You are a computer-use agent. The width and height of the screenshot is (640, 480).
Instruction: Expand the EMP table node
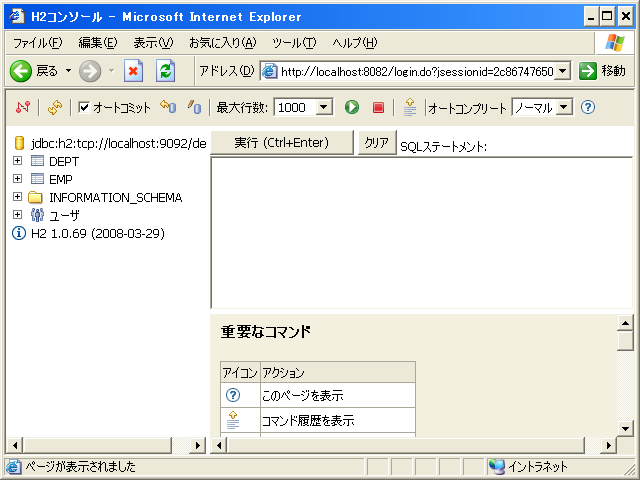pyautogui.click(x=17, y=179)
